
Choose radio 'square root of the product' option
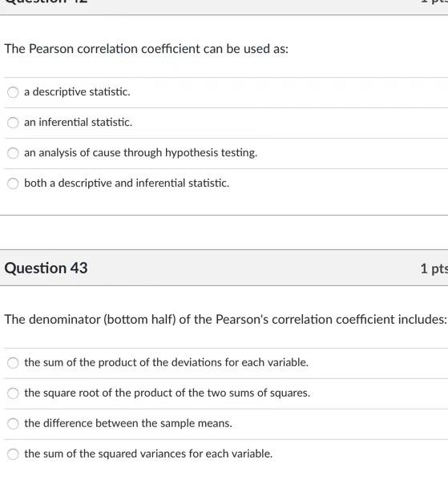tap(13, 393)
